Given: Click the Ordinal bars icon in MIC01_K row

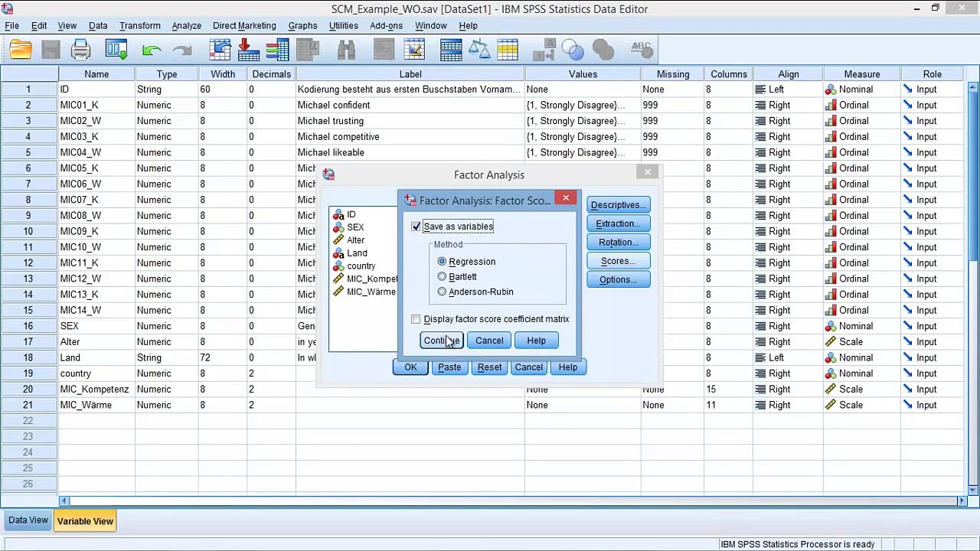Looking at the screenshot, I should 830,105.
